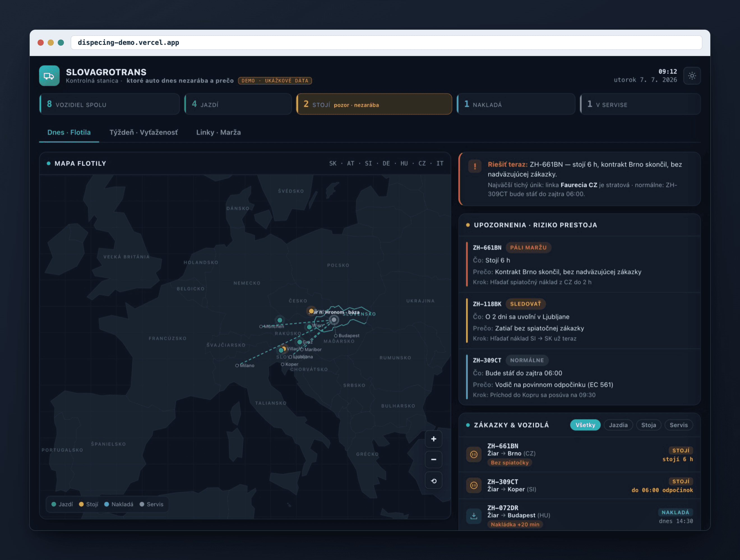Click the SlovAgroTrans truck logo icon
Screen dimensions: 740x560
[49, 76]
